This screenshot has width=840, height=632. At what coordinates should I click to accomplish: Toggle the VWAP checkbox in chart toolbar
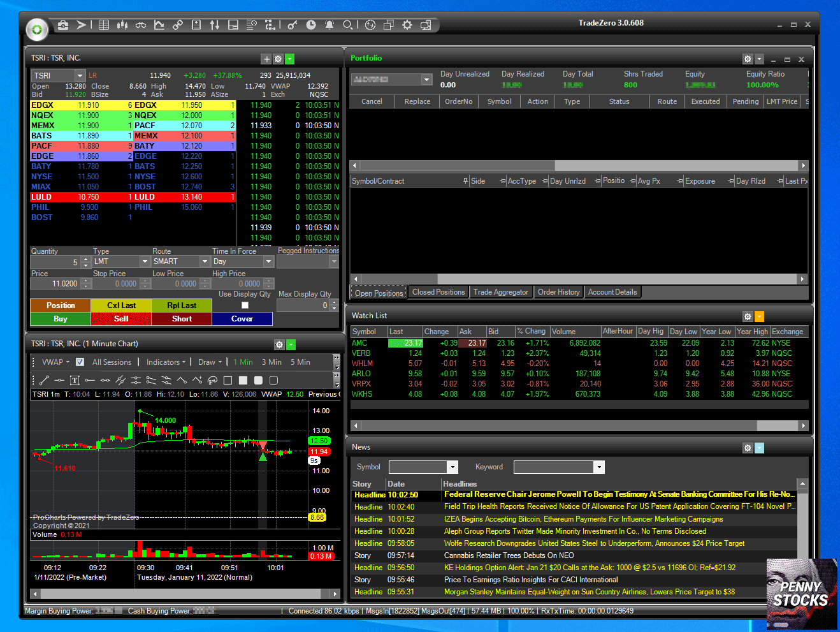(80, 362)
